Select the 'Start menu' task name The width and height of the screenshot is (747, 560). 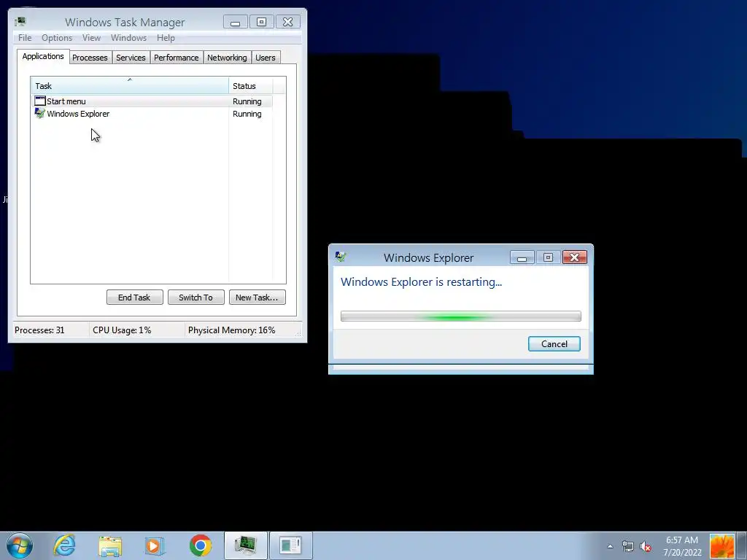click(x=66, y=101)
